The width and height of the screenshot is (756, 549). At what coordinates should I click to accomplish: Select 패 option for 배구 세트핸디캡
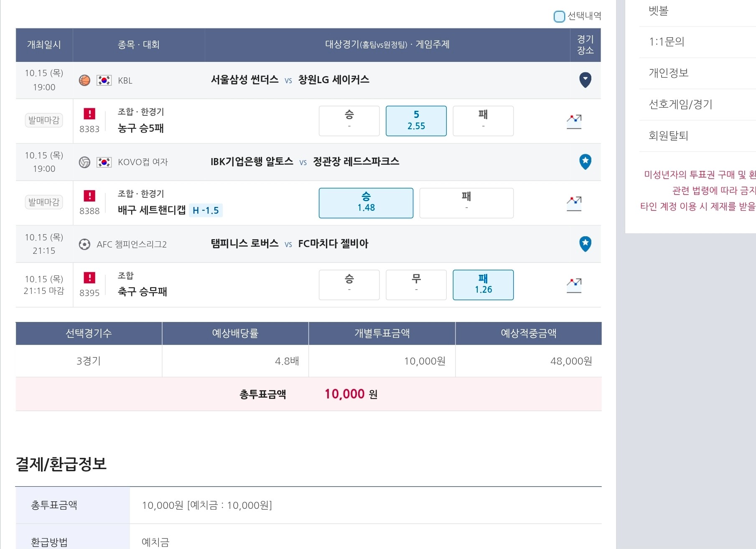pos(466,203)
